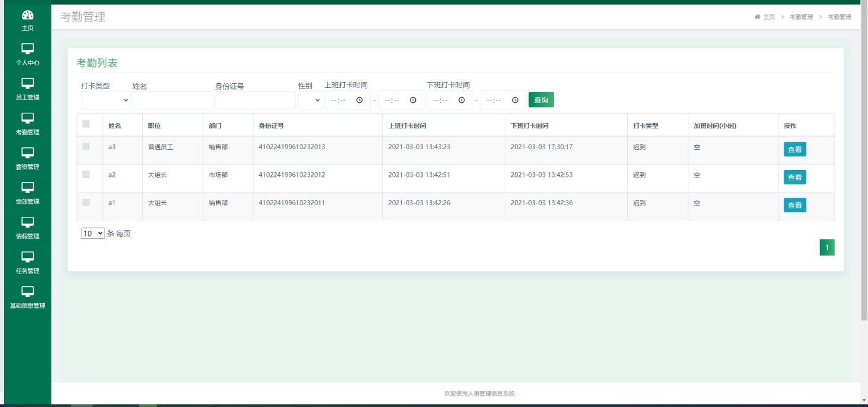Click clock icon of first 下班打卡时间 field
Image resolution: width=868 pixels, height=407 pixels.
tap(461, 100)
